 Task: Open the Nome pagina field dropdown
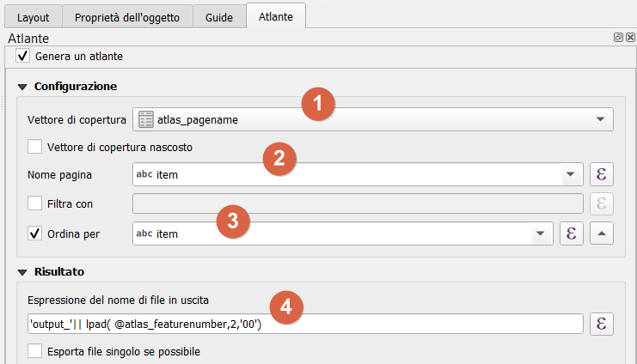click(x=570, y=175)
